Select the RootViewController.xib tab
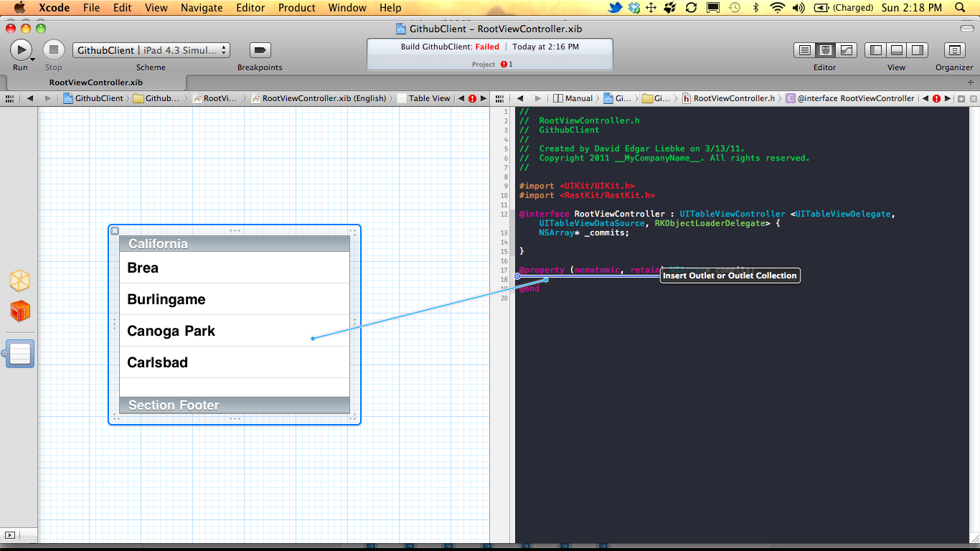This screenshot has width=980, height=551. point(95,83)
